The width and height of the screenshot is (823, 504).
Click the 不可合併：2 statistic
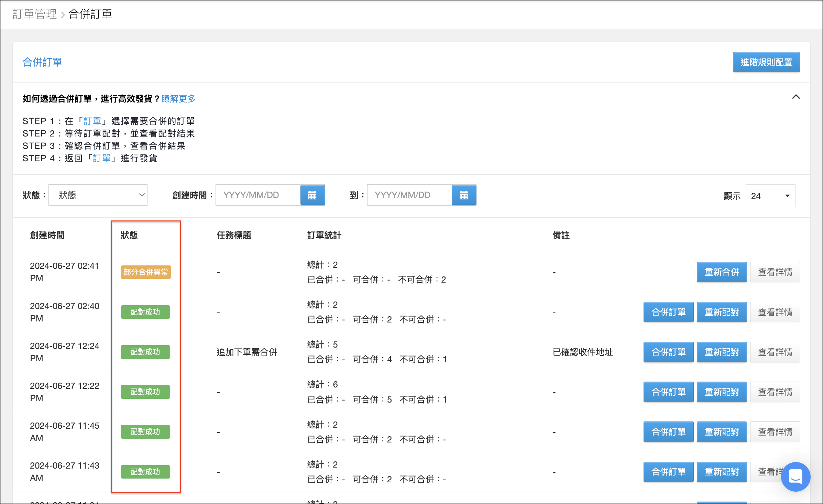[422, 280]
